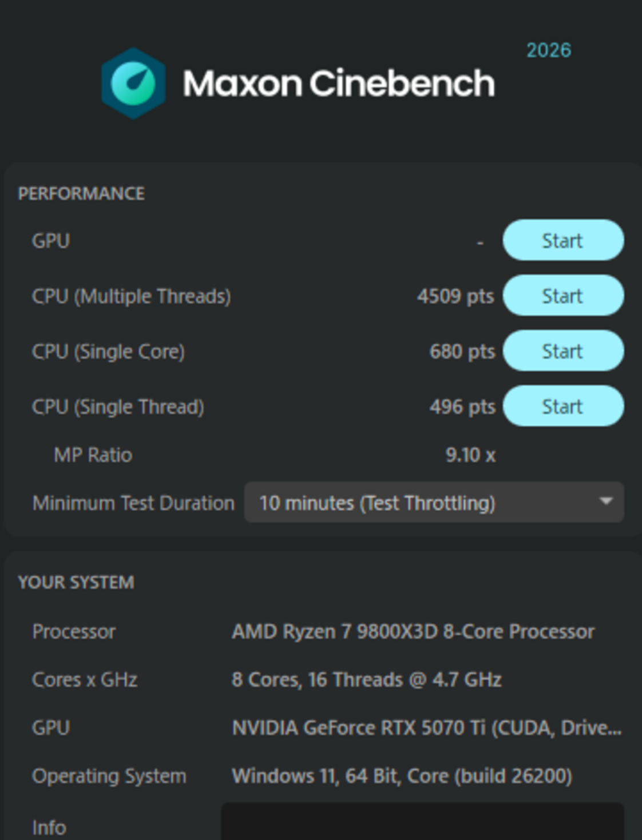
Task: Start the CPU Single Thread test
Action: [x=563, y=406]
